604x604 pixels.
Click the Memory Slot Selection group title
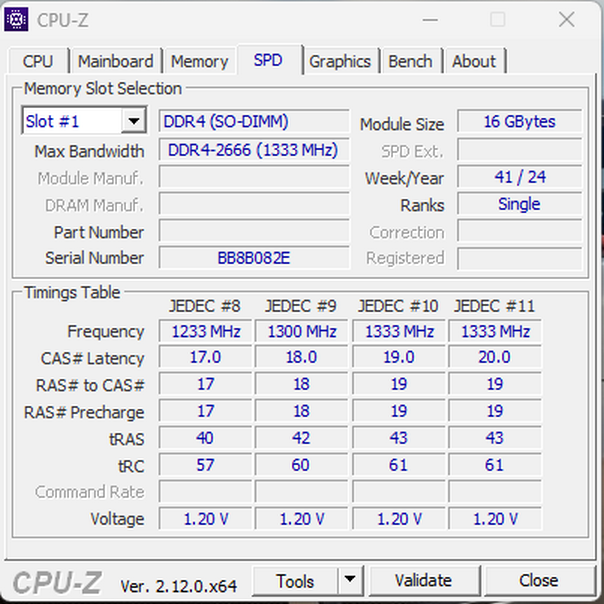102,89
